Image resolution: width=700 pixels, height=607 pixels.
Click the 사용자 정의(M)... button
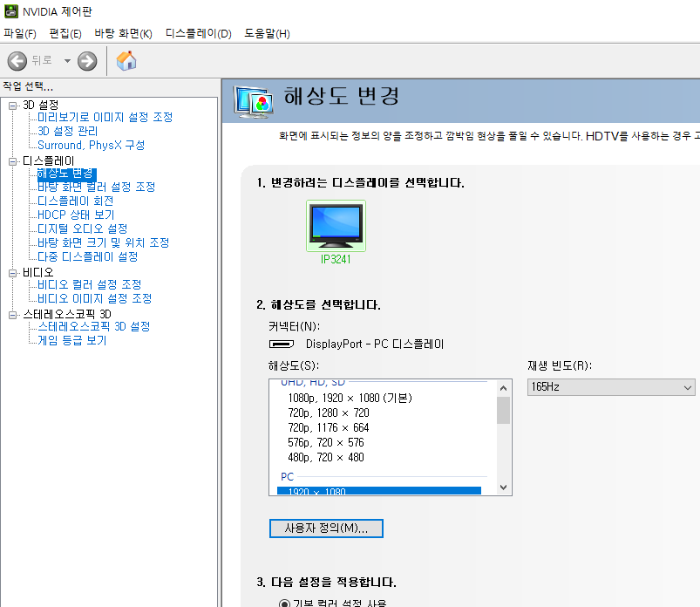(x=326, y=529)
